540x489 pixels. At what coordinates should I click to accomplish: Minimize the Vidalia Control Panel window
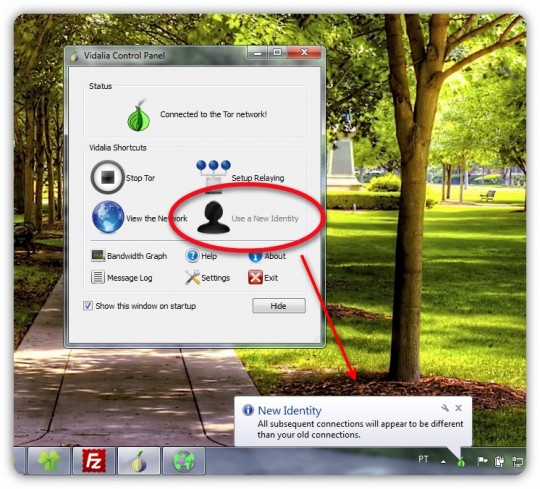coord(258,53)
